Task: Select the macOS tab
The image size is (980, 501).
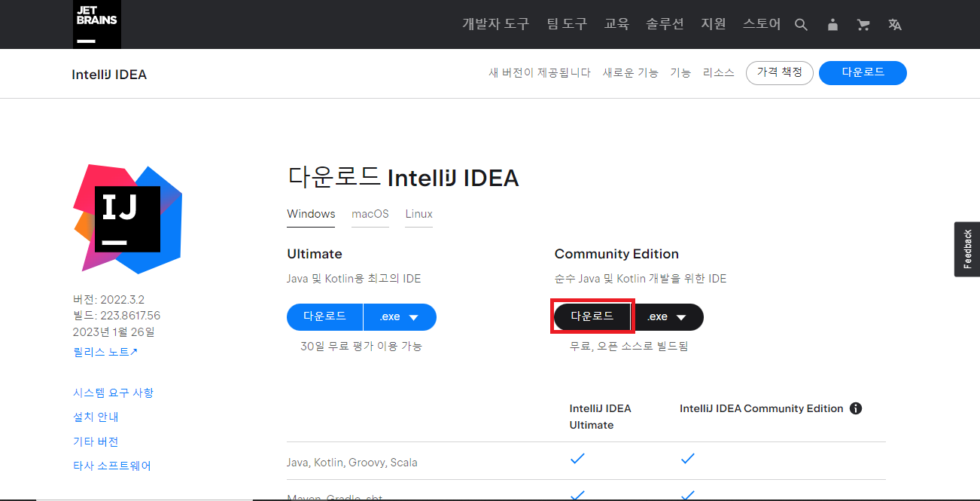Action: click(x=370, y=214)
